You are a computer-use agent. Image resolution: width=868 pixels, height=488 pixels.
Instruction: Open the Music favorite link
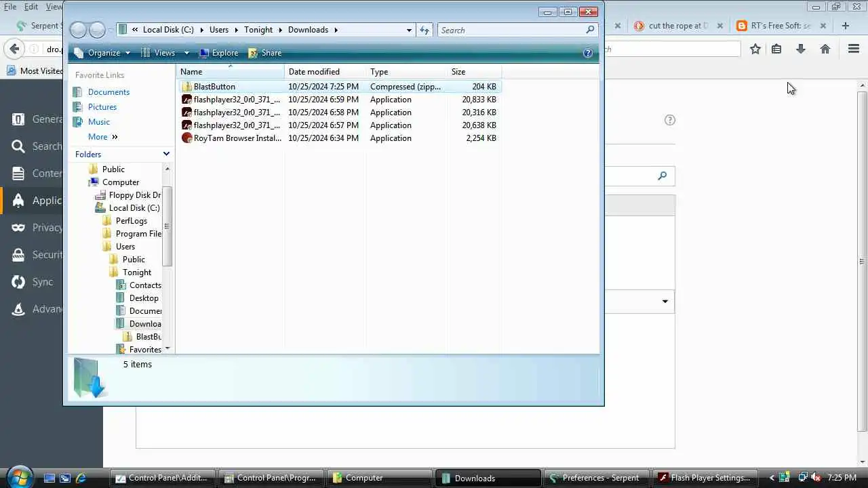tap(99, 122)
